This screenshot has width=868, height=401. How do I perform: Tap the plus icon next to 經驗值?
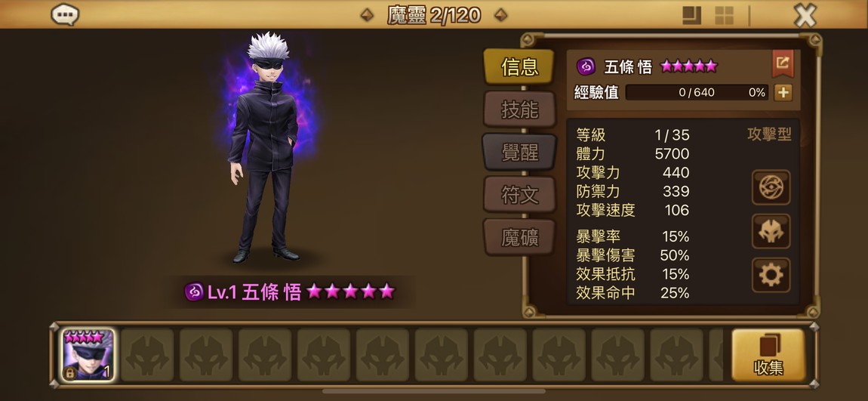pyautogui.click(x=783, y=92)
